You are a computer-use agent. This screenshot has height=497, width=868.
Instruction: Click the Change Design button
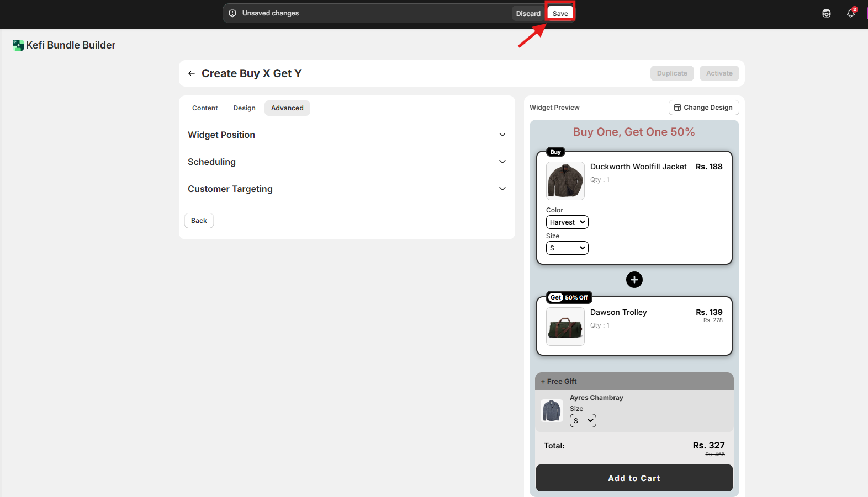pos(703,108)
